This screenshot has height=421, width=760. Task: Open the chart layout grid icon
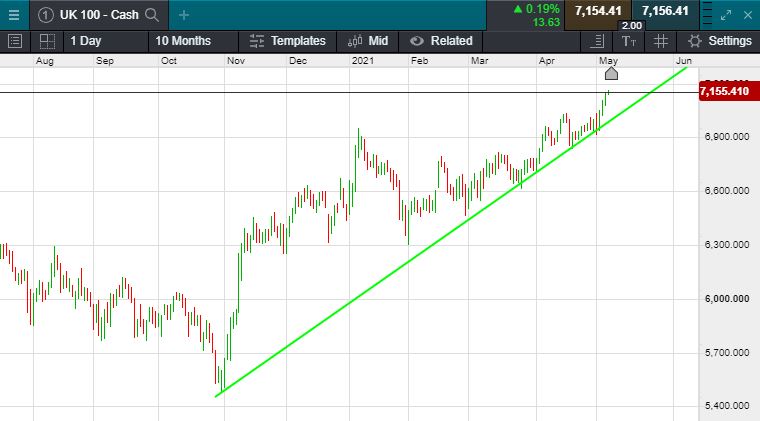[47, 41]
